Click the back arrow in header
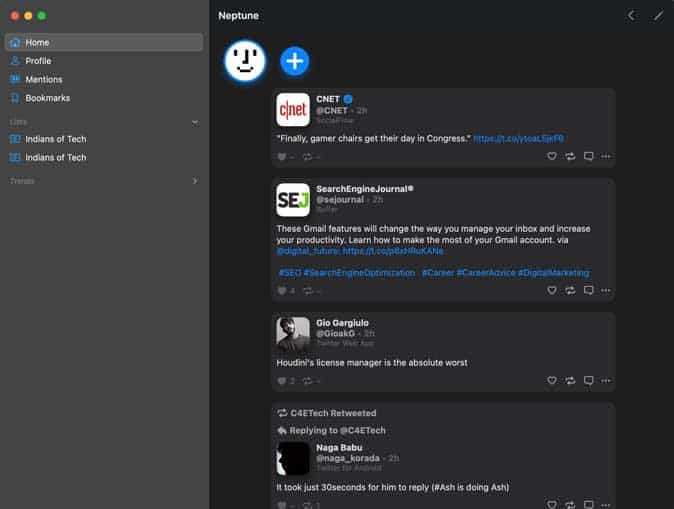 pos(631,16)
